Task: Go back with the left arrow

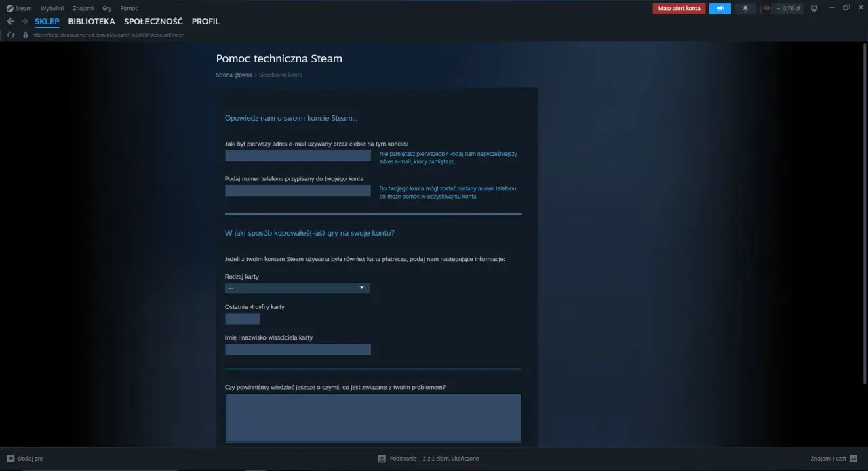Action: click(x=10, y=22)
